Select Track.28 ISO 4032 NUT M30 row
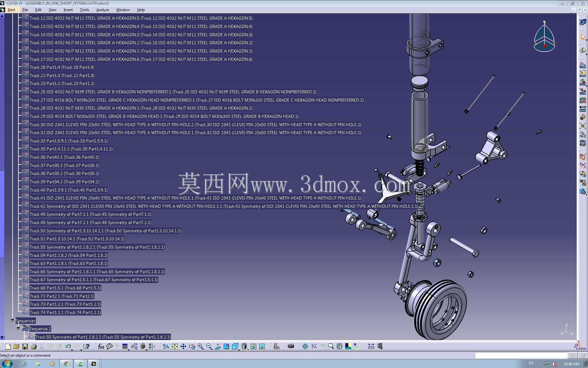 (x=141, y=108)
